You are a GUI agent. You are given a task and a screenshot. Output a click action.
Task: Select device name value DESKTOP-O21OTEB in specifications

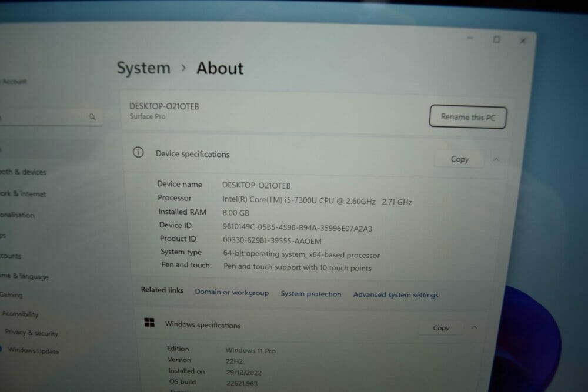pyautogui.click(x=256, y=186)
